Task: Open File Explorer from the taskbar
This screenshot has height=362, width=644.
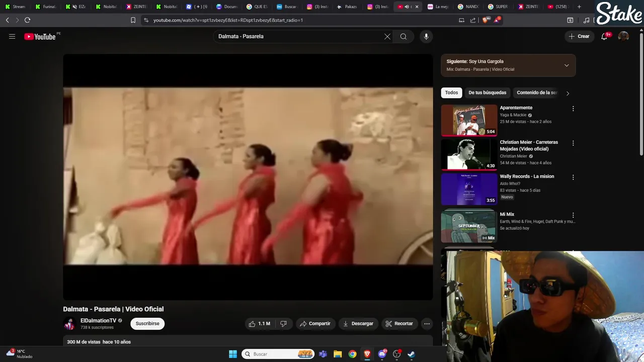Action: tap(338, 354)
